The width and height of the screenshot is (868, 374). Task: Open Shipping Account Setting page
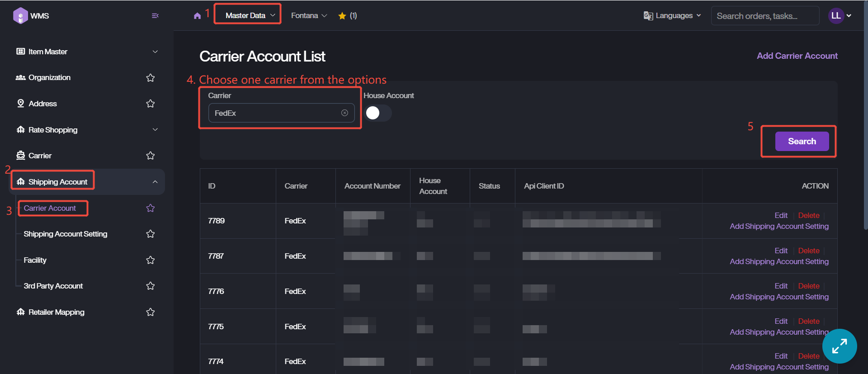point(66,234)
